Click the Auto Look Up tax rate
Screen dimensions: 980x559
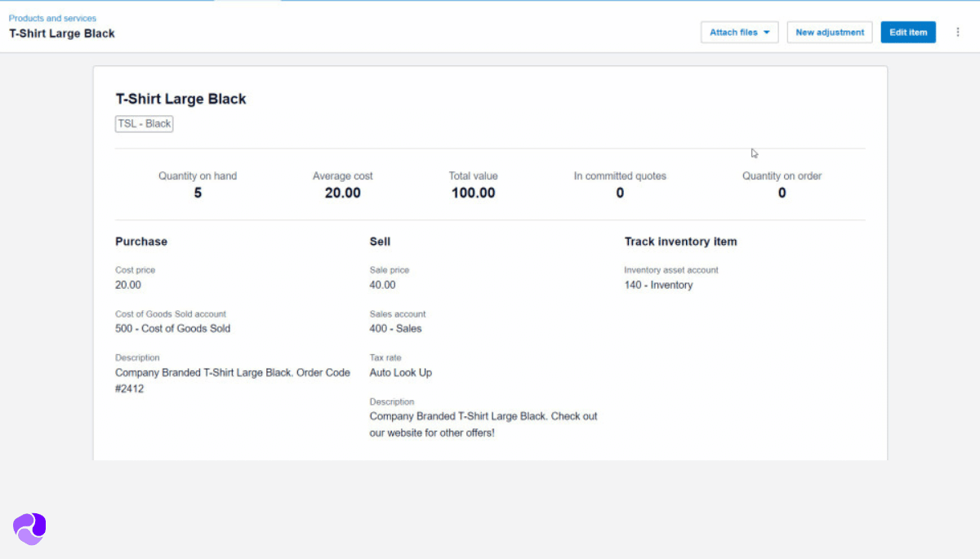coord(400,373)
